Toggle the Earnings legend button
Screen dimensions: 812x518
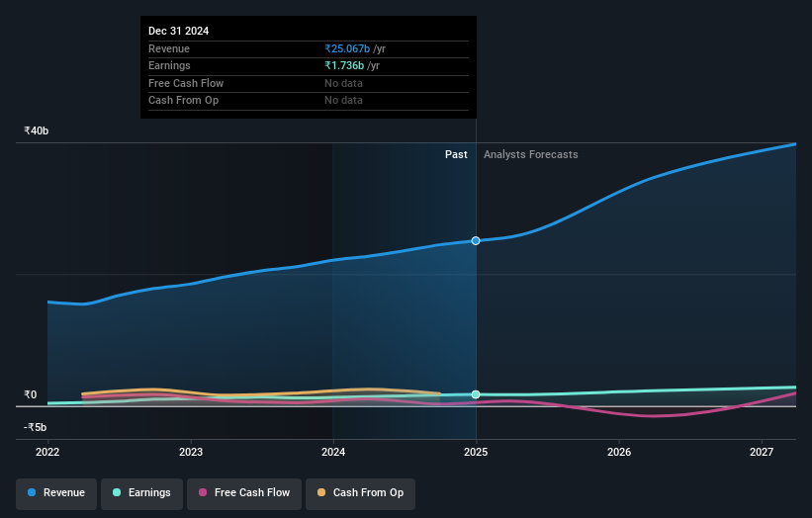click(x=141, y=493)
